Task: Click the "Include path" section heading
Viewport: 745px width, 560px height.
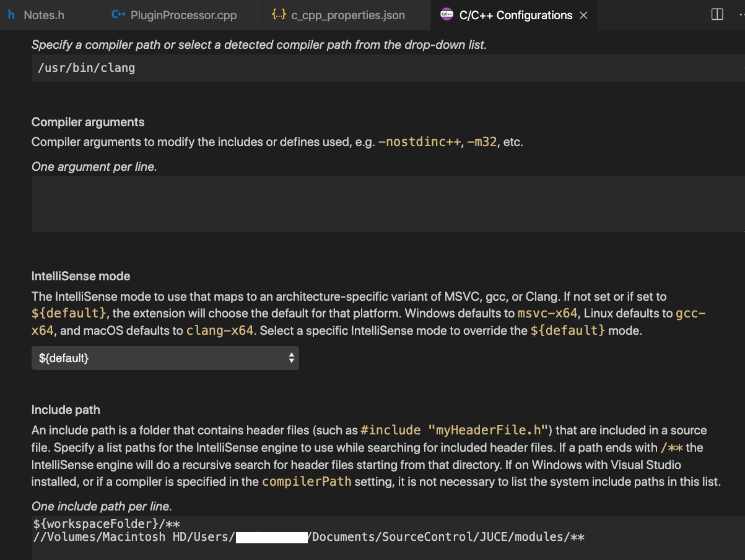Action: tap(66, 410)
